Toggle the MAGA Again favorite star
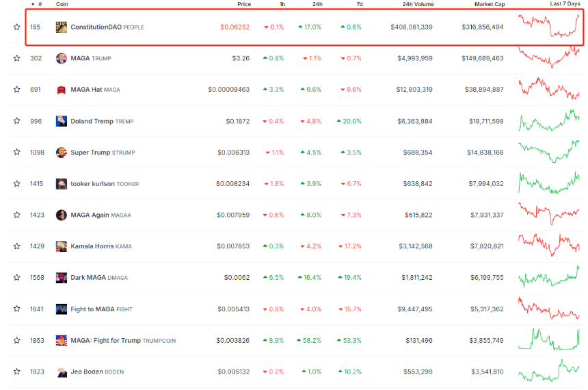The width and height of the screenshot is (588, 390). point(16,215)
